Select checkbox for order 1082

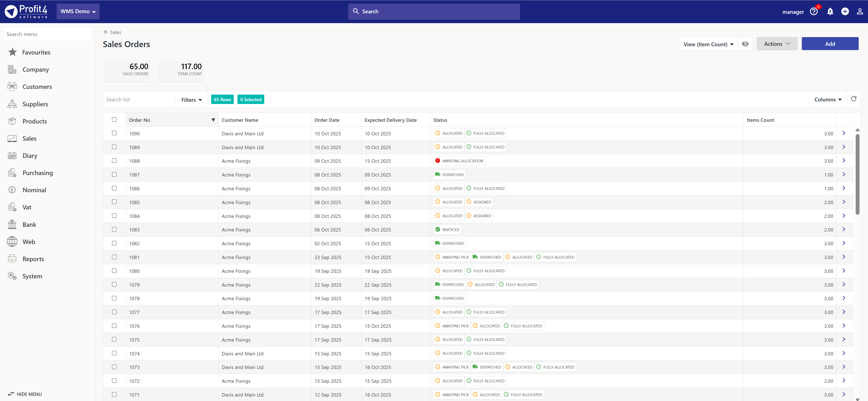click(x=114, y=243)
